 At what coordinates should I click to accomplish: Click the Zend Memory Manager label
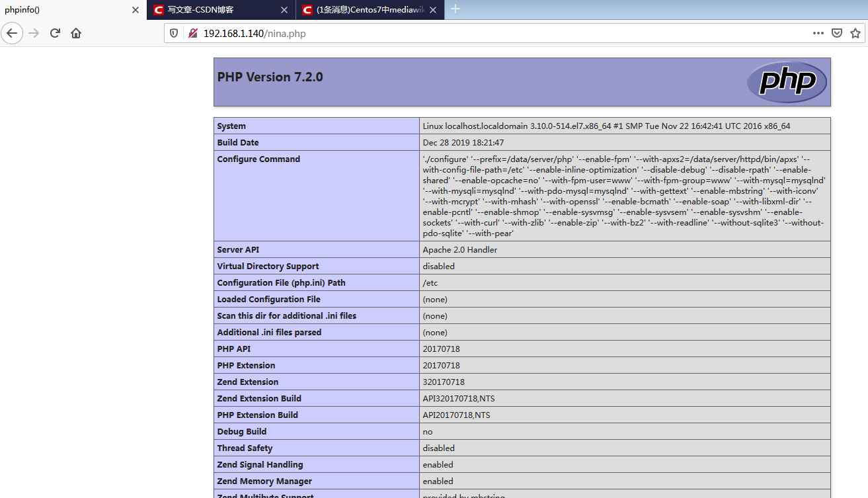point(264,481)
